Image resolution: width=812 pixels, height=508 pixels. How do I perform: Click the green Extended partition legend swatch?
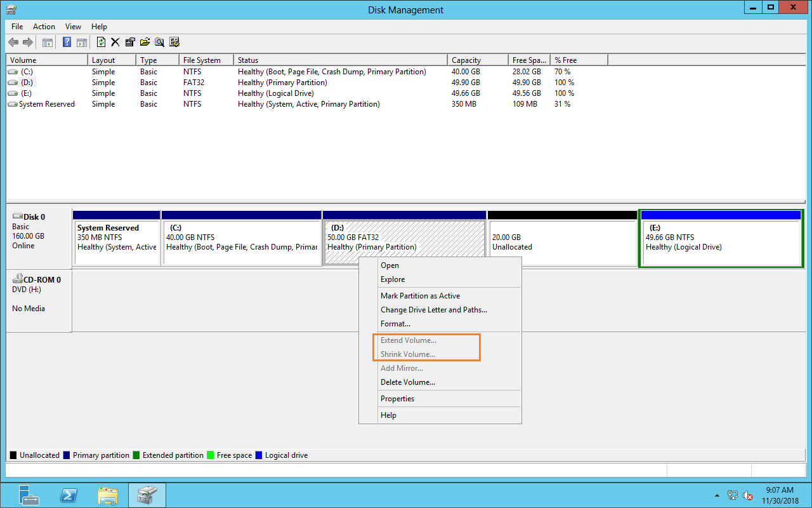click(136, 455)
